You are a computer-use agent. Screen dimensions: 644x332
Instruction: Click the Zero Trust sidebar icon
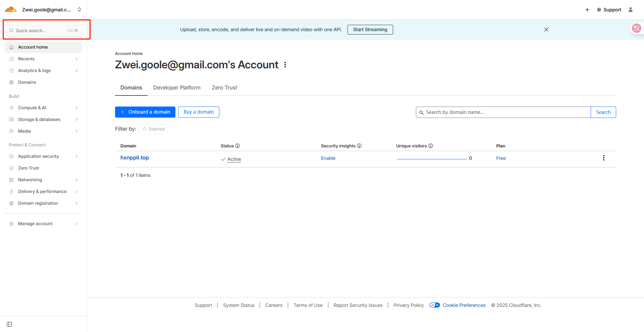pos(11,168)
